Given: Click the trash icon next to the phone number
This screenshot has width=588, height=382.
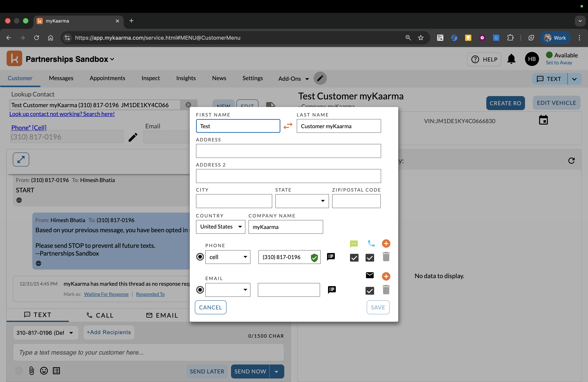Looking at the screenshot, I should click(x=386, y=257).
